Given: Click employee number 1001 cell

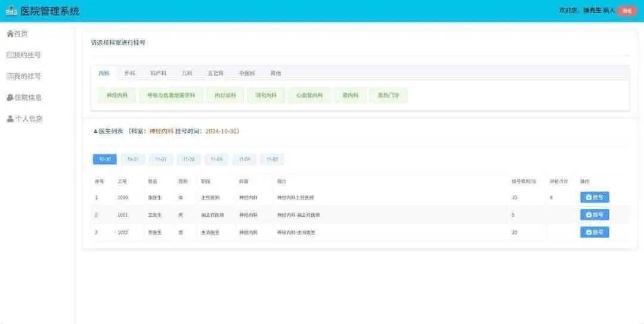Looking at the screenshot, I should [x=123, y=215].
